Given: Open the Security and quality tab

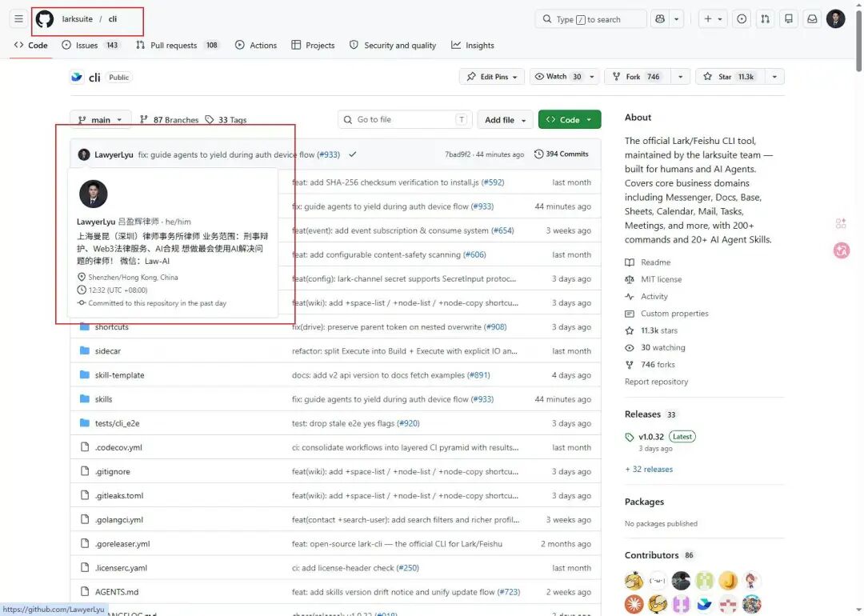Looking at the screenshot, I should pyautogui.click(x=392, y=45).
